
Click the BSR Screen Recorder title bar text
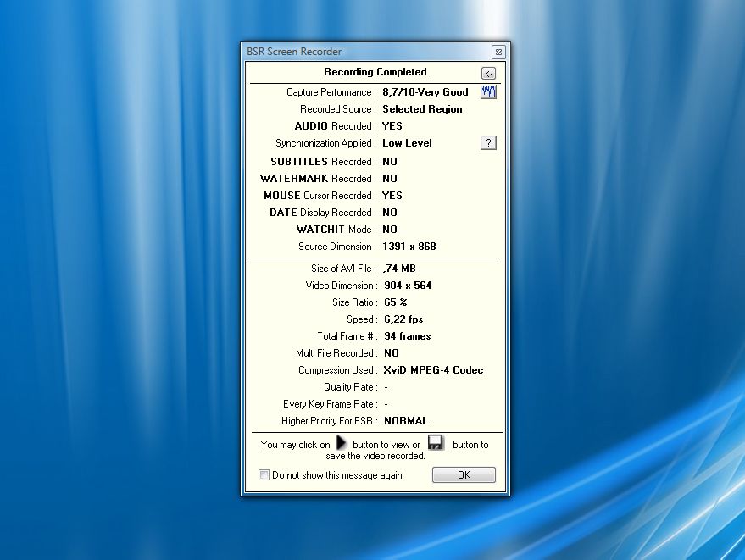pos(293,52)
